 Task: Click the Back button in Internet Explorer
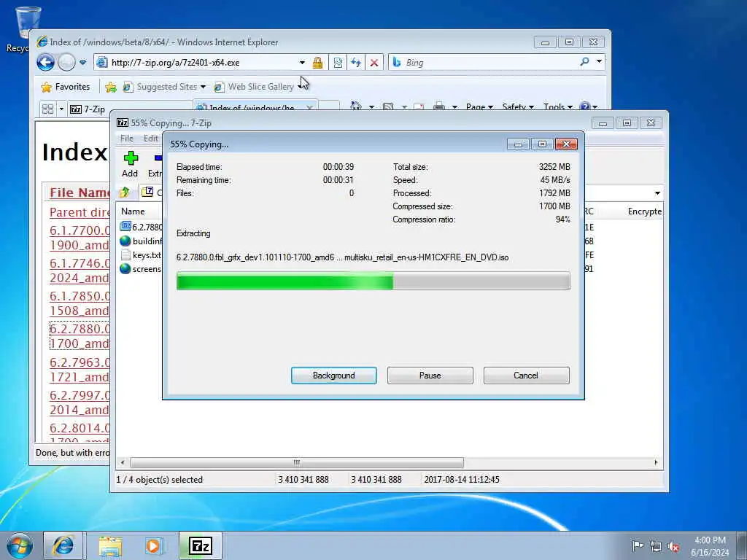pos(46,63)
